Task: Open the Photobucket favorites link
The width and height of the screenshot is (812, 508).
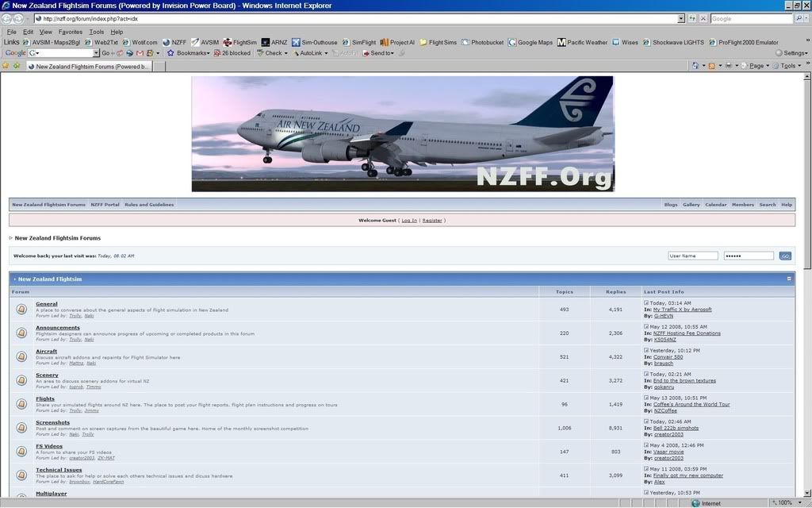Action: 483,42
